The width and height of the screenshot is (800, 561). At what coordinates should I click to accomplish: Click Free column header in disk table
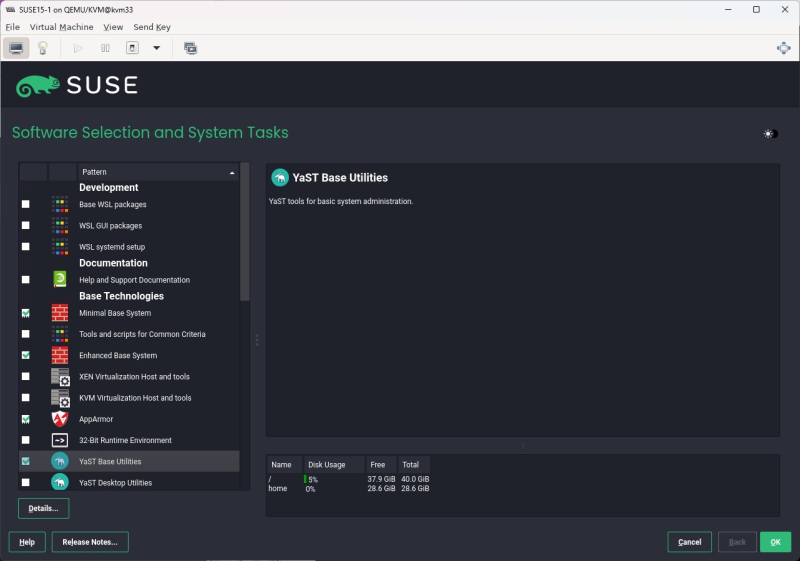(382, 465)
